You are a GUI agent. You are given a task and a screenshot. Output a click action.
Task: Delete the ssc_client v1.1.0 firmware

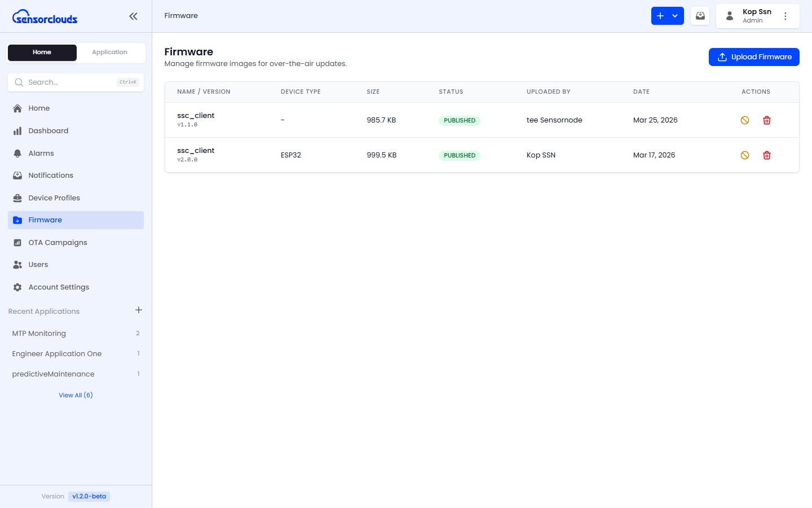coord(766,120)
